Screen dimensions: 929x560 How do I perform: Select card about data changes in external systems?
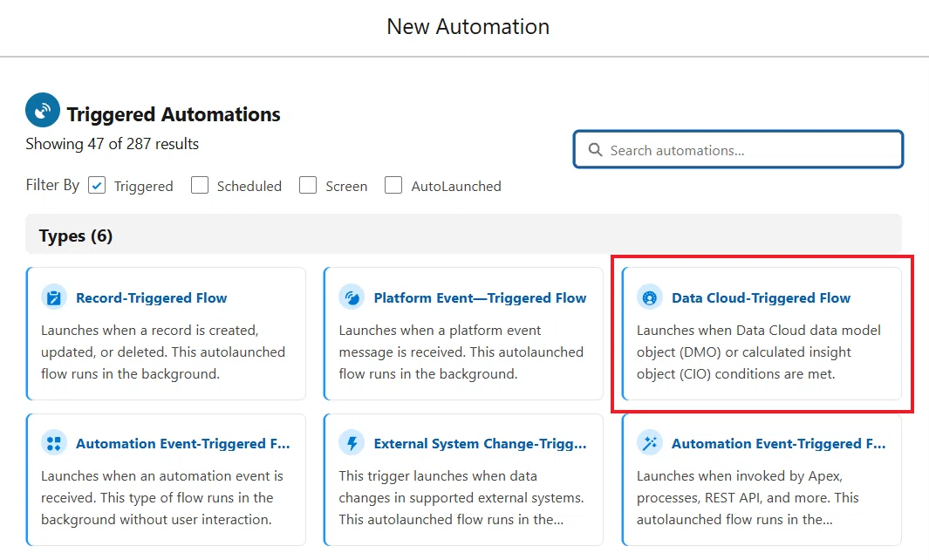pyautogui.click(x=463, y=480)
